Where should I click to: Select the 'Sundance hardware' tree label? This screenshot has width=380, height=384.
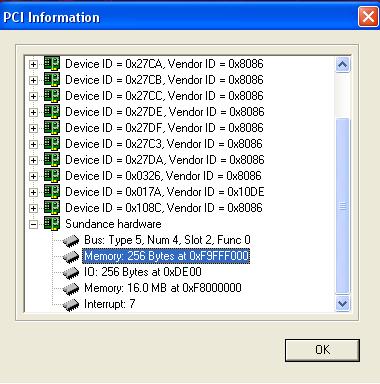coord(113,224)
